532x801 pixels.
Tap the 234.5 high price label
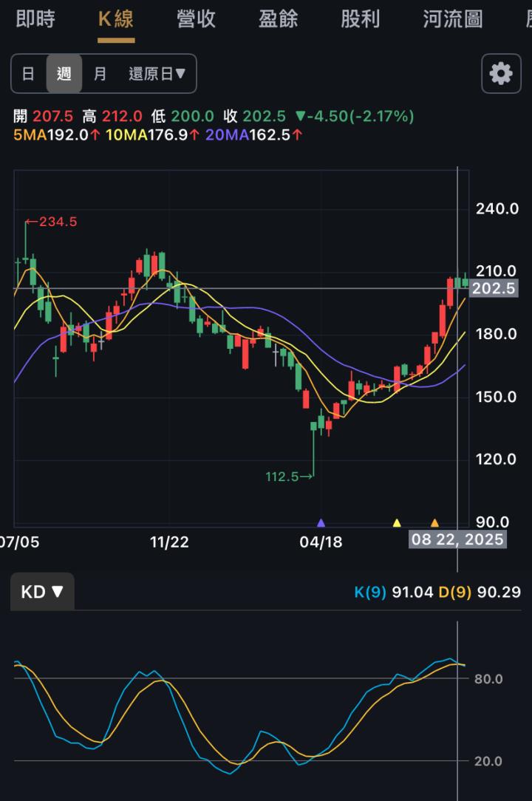51,222
